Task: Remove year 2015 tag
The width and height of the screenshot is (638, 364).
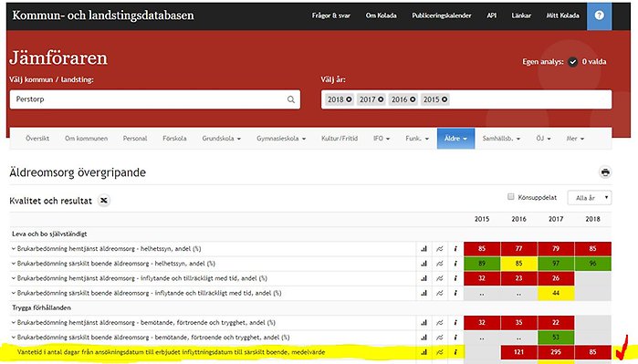Action: click(x=445, y=99)
